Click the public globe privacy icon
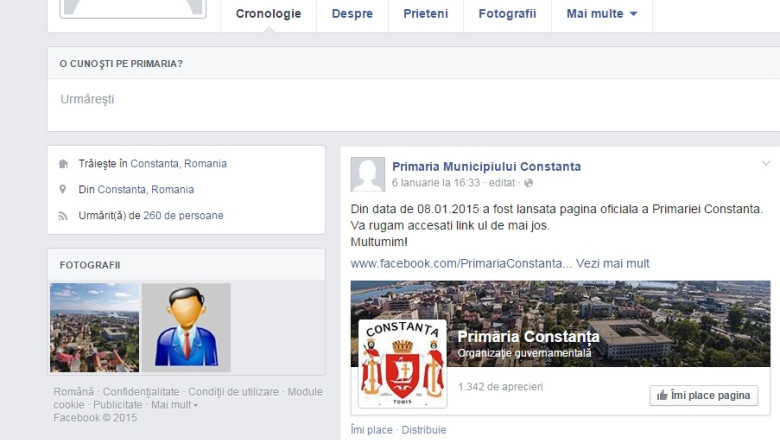 click(528, 183)
